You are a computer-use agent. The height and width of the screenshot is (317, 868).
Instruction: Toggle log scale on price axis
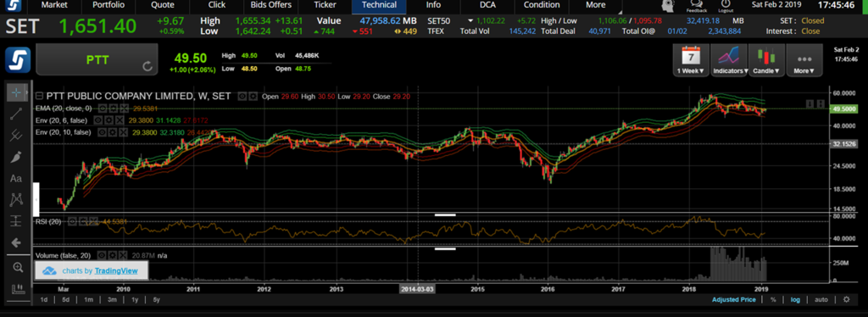pyautogui.click(x=795, y=300)
